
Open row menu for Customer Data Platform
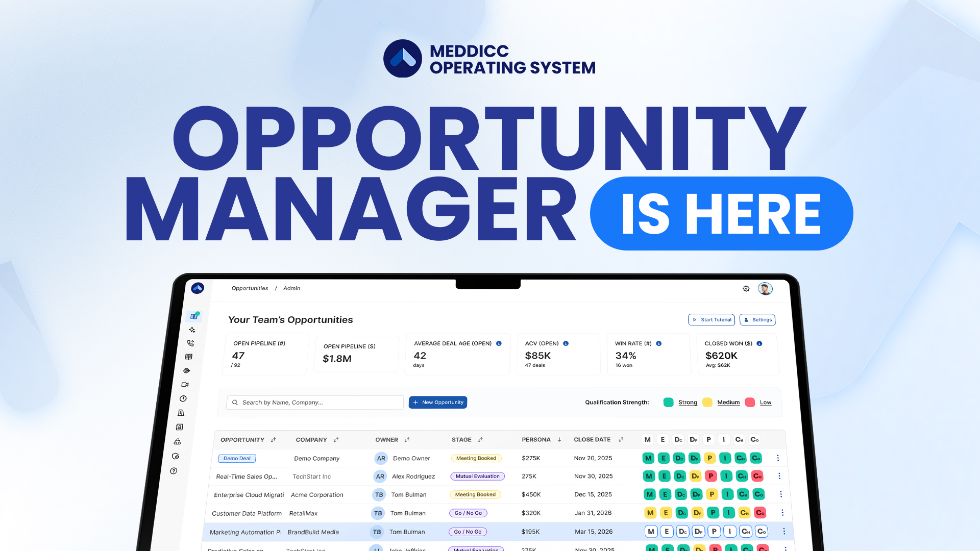[x=782, y=513]
